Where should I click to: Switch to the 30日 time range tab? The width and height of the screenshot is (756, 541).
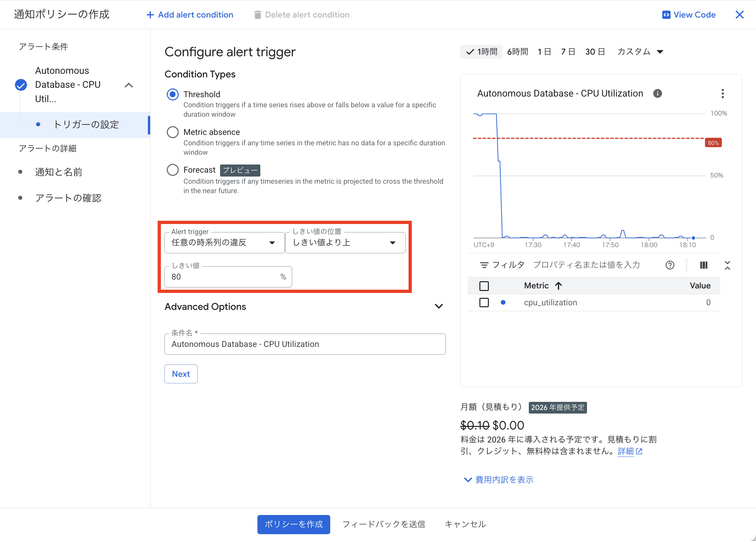click(595, 51)
